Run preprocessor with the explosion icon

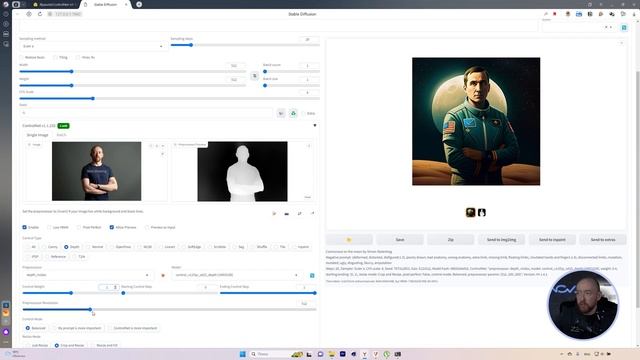[x=163, y=276]
